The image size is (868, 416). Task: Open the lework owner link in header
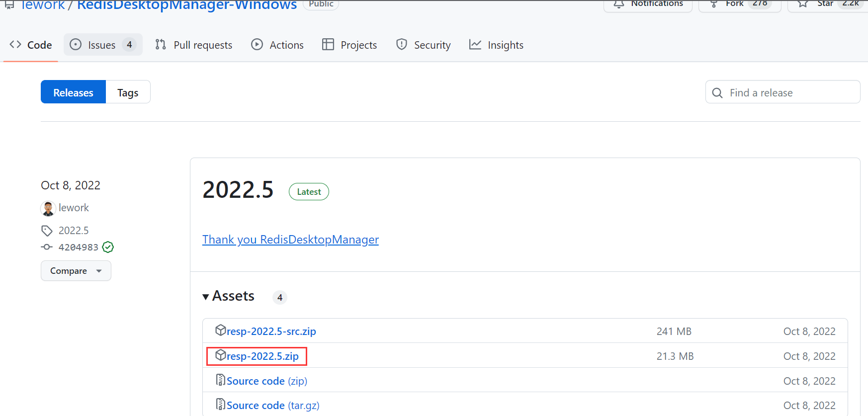pos(42,4)
